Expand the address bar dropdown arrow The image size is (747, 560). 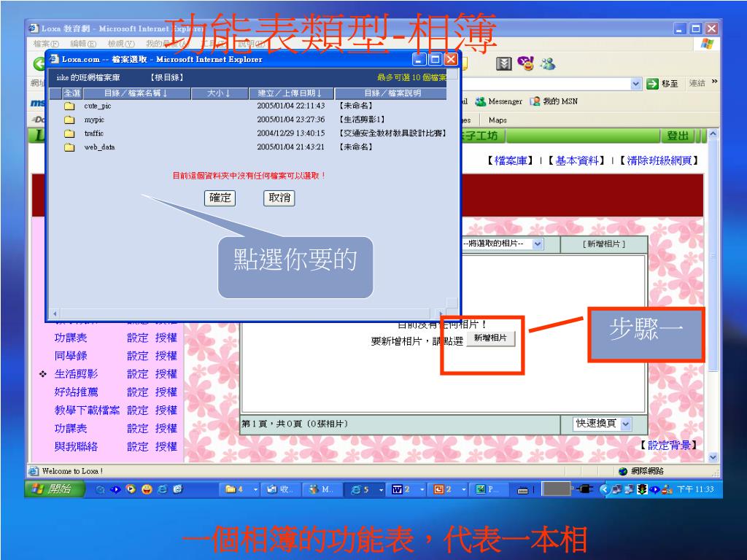635,84
